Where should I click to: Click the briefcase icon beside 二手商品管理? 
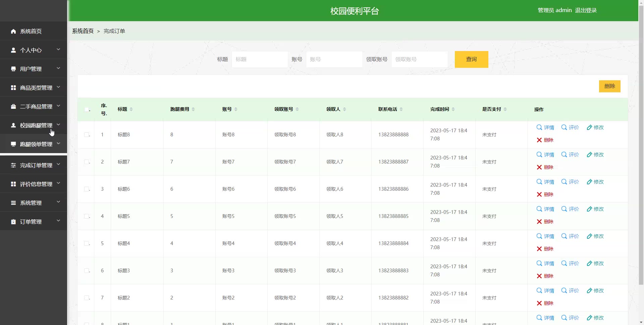pos(13,106)
